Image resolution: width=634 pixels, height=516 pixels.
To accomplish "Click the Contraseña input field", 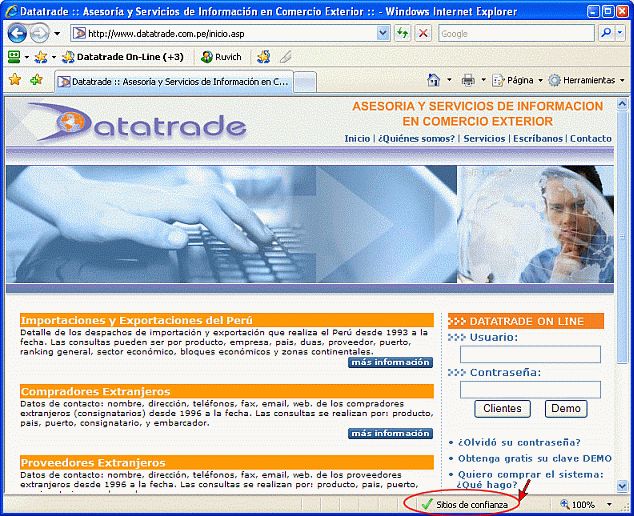I will 530,390.
